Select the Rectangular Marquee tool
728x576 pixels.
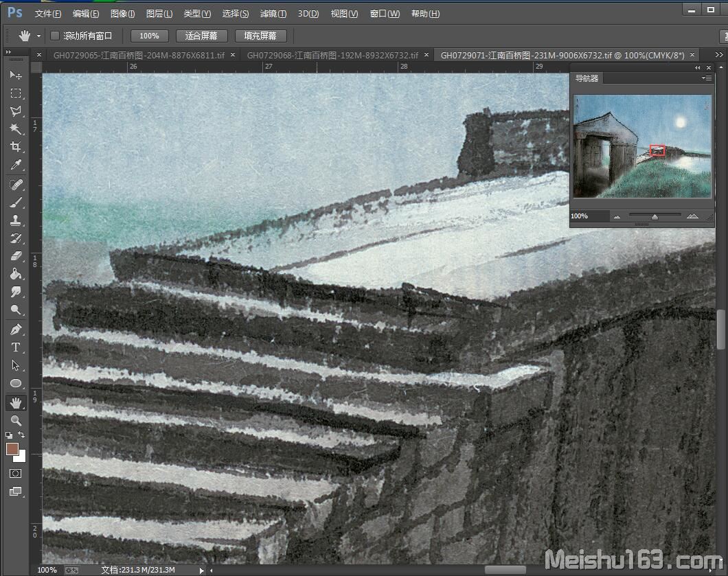[16, 93]
